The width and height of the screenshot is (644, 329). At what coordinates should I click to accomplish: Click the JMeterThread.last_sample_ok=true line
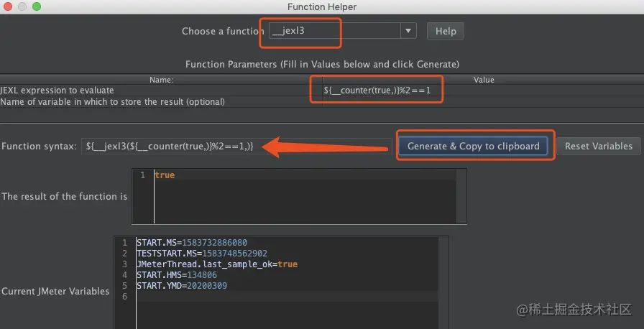[x=217, y=264]
